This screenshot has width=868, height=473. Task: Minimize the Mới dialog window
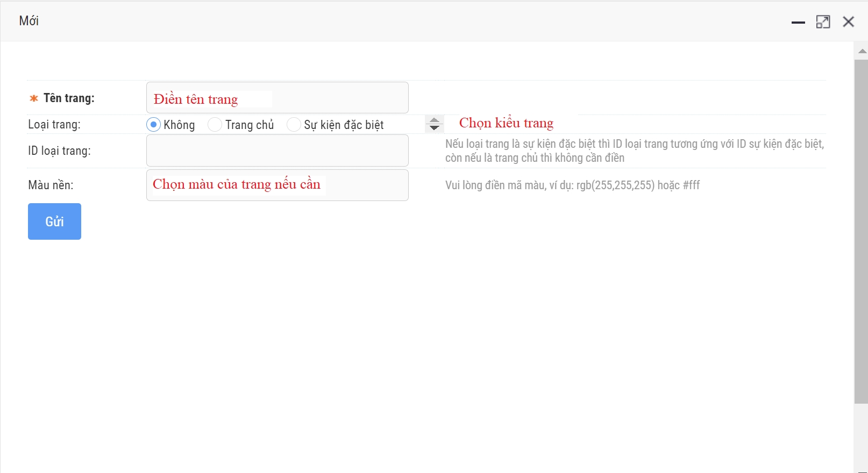[x=798, y=22]
